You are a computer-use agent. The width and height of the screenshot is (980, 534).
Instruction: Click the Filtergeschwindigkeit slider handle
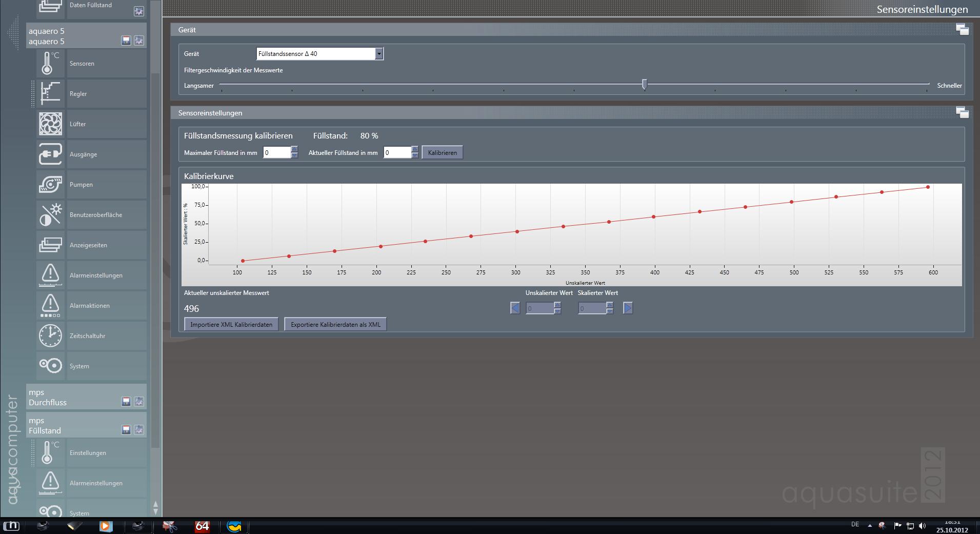[x=645, y=84]
